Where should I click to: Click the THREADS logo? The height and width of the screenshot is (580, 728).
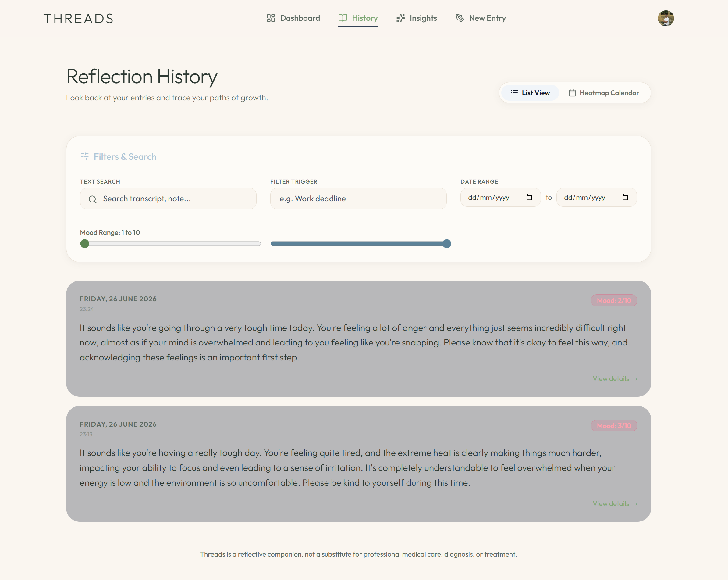pos(78,19)
